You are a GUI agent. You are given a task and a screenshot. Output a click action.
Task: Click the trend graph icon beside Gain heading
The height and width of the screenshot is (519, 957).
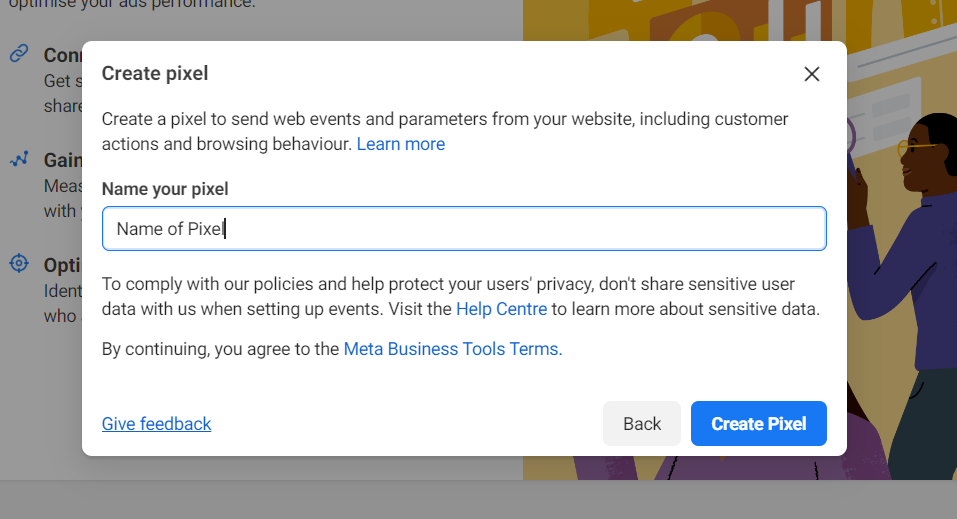[19, 159]
